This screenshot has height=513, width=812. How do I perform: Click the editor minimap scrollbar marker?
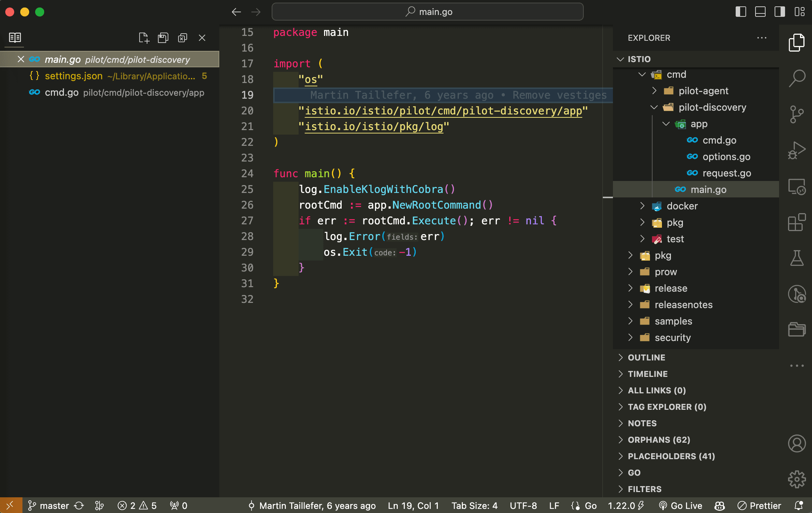[x=608, y=197]
